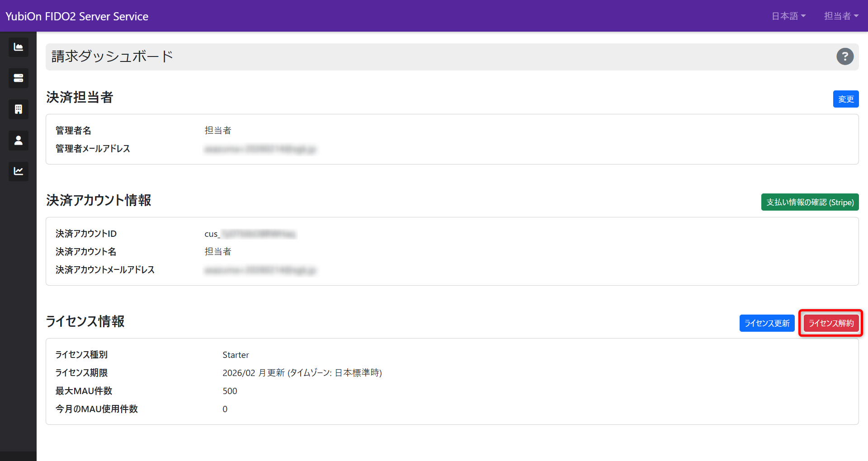Open the 請求ダッシュボード help icon

point(845,56)
